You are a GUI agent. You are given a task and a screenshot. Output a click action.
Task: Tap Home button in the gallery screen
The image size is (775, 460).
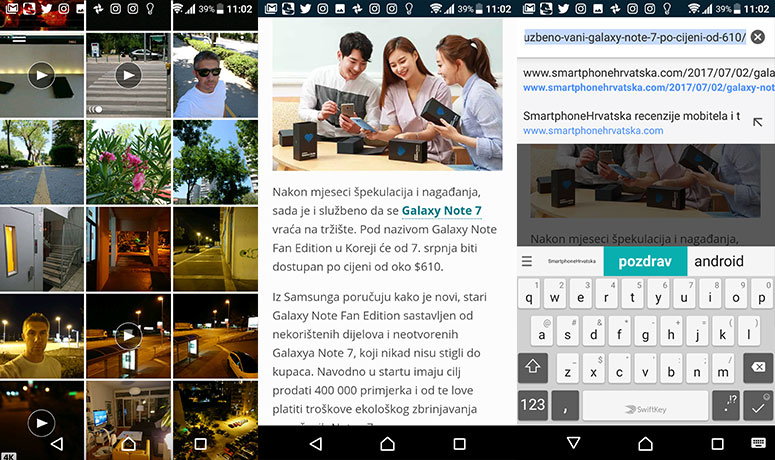[129, 444]
